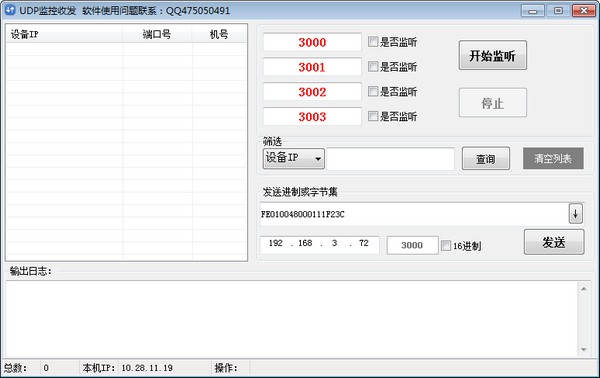The image size is (600, 378).
Task: Click the 操作 status label
Action: point(226,368)
